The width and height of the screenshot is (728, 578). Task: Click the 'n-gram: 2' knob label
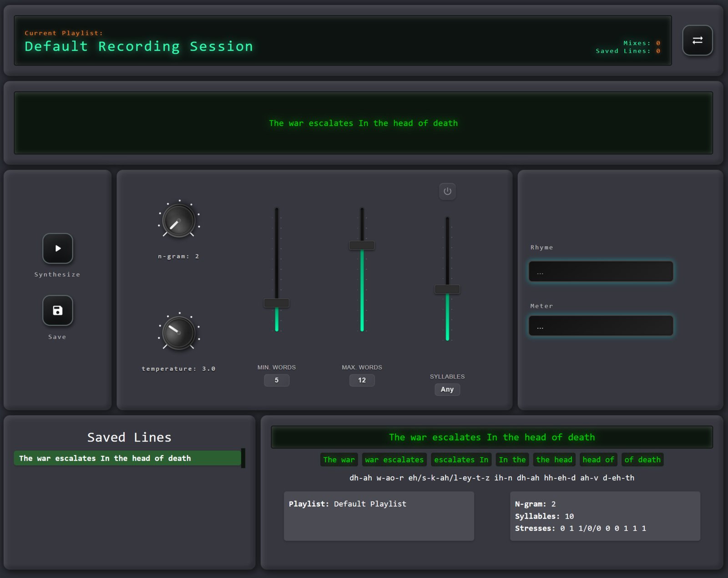click(x=179, y=256)
